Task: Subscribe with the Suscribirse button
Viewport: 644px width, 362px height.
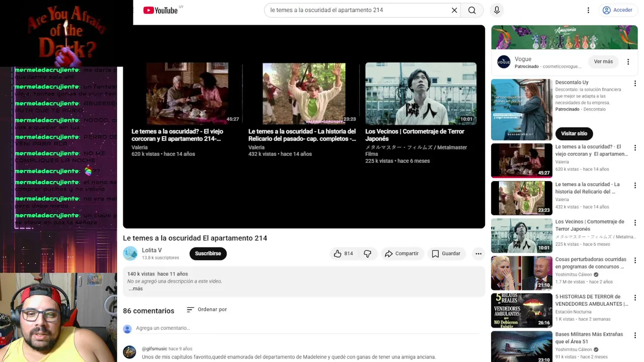Action: click(208, 253)
